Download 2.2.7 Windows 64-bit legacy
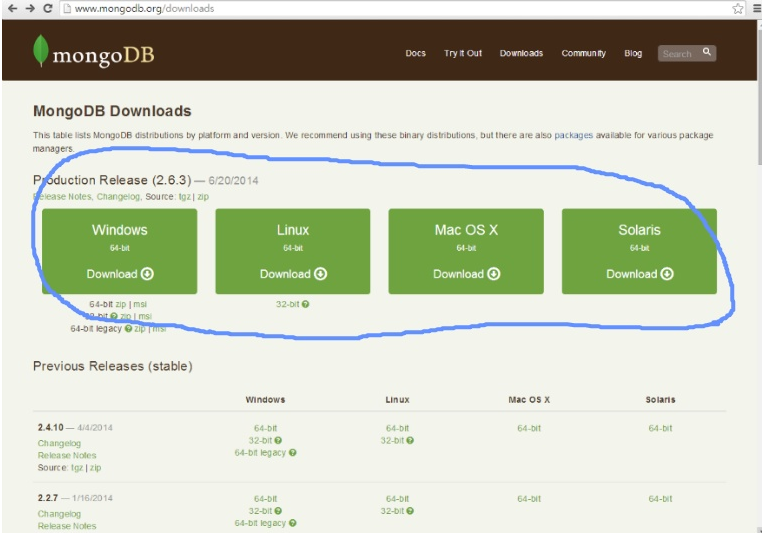Screen dimensions: 766x537 click(260, 523)
